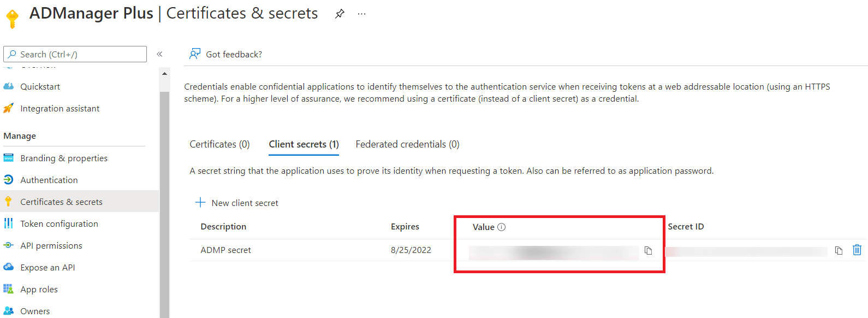868x318 pixels.
Task: Open the more options ellipsis in header
Action: [361, 14]
